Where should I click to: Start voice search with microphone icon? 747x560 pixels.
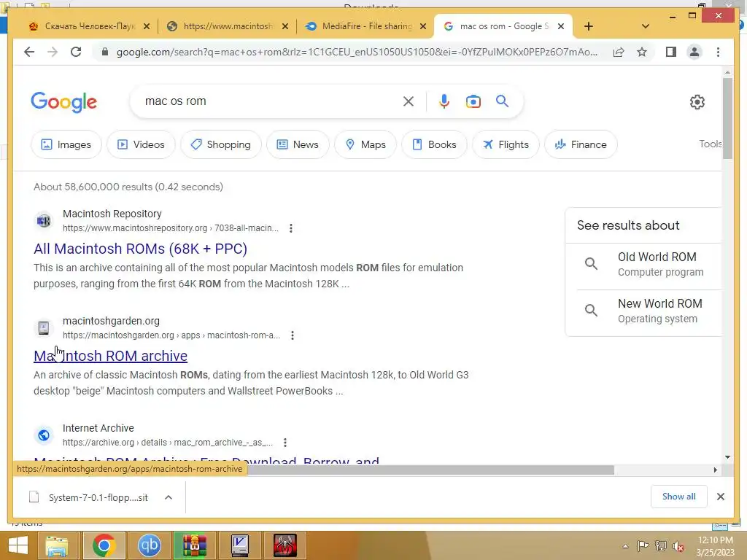(x=444, y=101)
